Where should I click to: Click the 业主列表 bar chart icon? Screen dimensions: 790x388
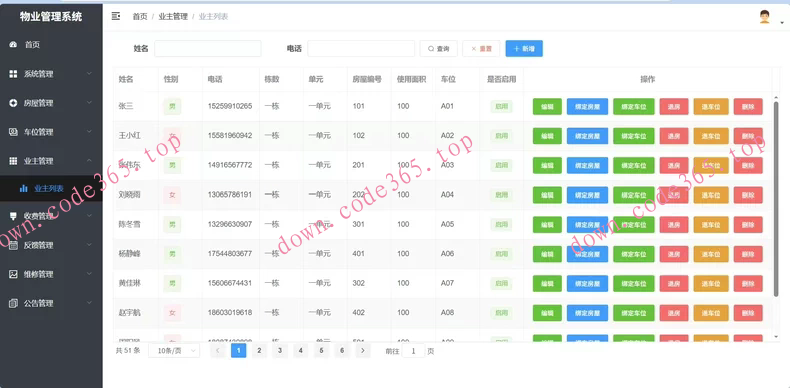(x=23, y=188)
